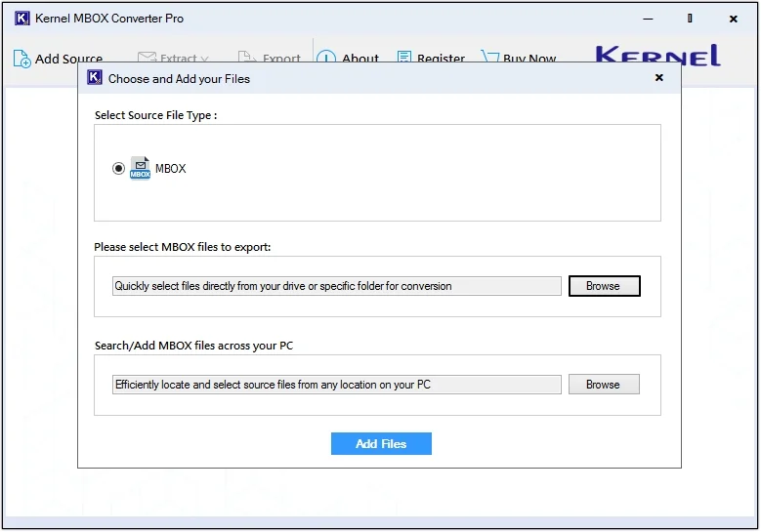Screen dimensions: 761x532
Task: Click the dialog's Kernel icon next to title
Action: click(x=95, y=77)
